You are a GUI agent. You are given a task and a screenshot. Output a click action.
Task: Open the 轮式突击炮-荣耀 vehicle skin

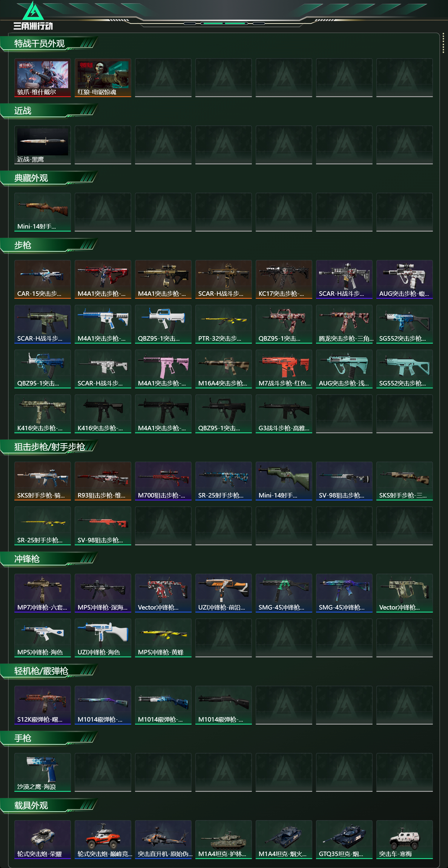(42, 839)
